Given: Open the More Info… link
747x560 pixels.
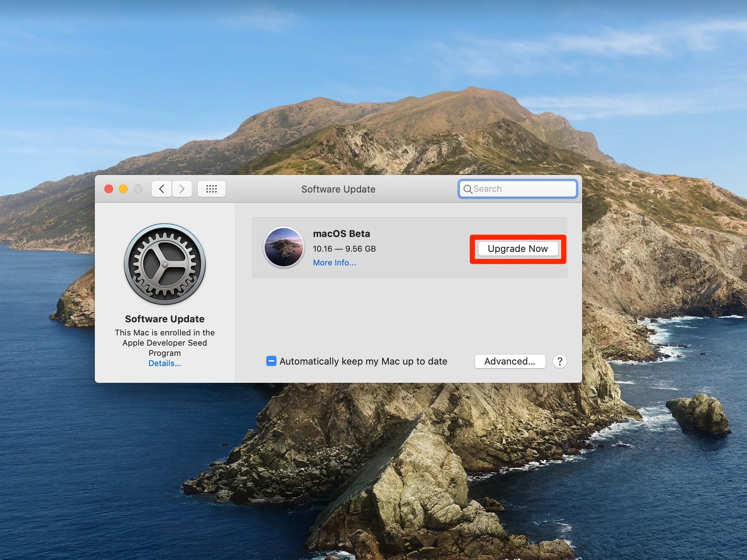Looking at the screenshot, I should (334, 262).
